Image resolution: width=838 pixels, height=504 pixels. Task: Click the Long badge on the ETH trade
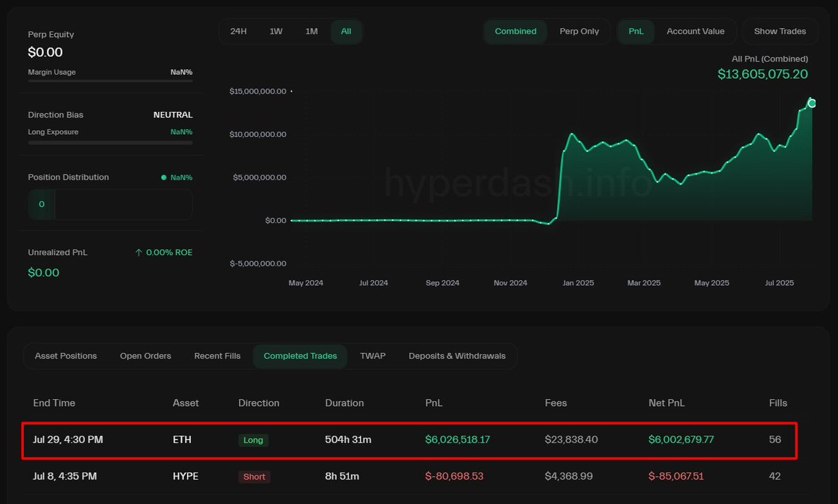[253, 440]
